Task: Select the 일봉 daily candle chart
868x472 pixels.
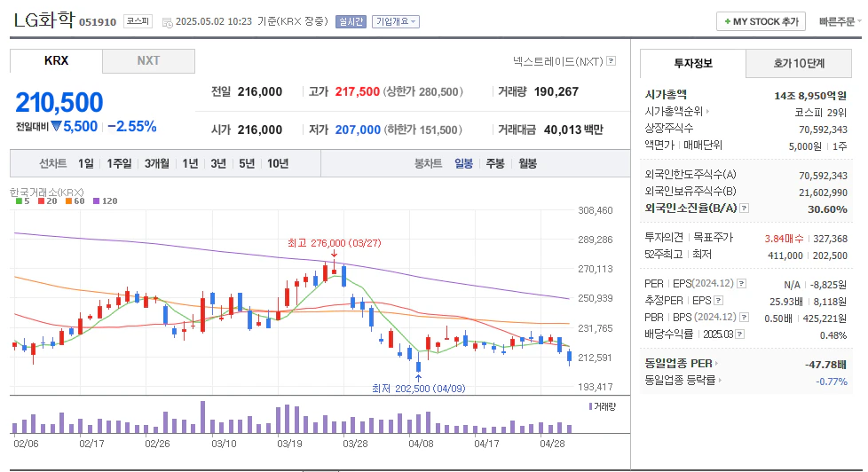Action: [463, 163]
